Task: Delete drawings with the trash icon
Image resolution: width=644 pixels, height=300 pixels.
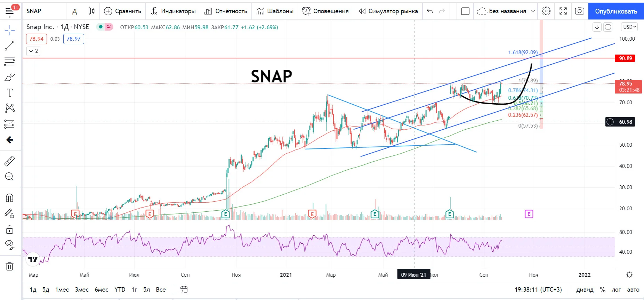Action: [10, 267]
